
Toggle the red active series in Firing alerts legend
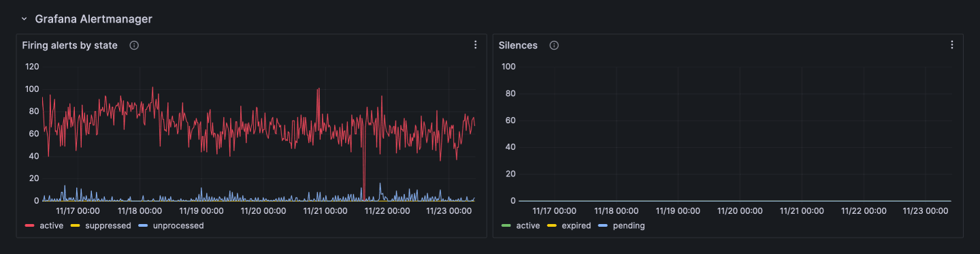tap(51, 225)
